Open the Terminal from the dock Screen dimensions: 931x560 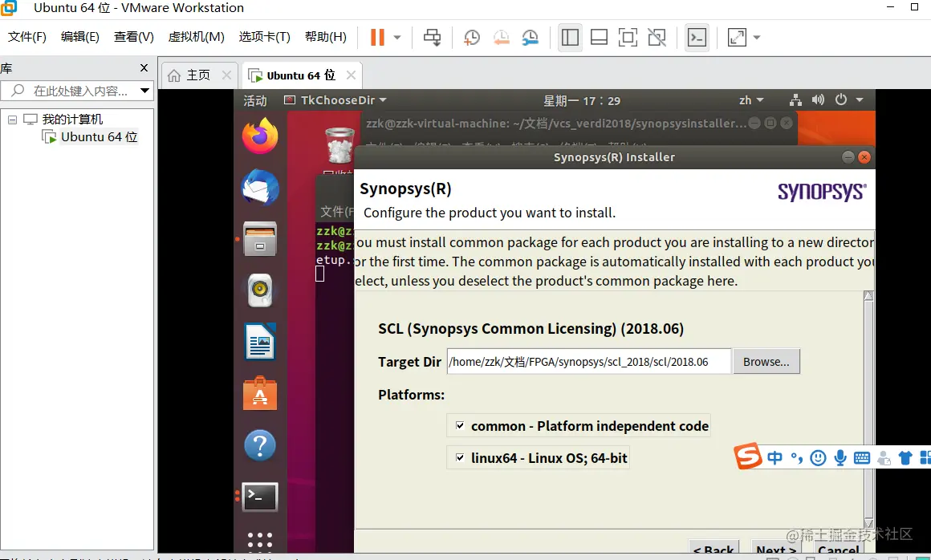(260, 497)
